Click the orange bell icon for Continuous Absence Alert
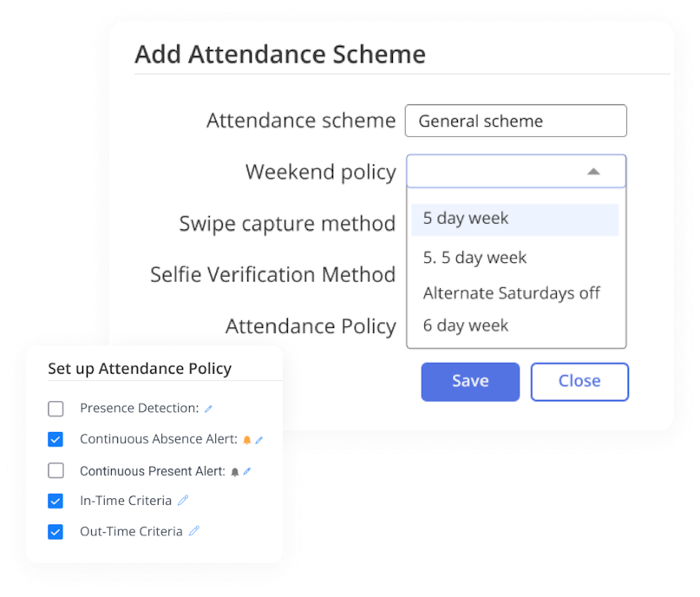The image size is (700, 597). [248, 439]
